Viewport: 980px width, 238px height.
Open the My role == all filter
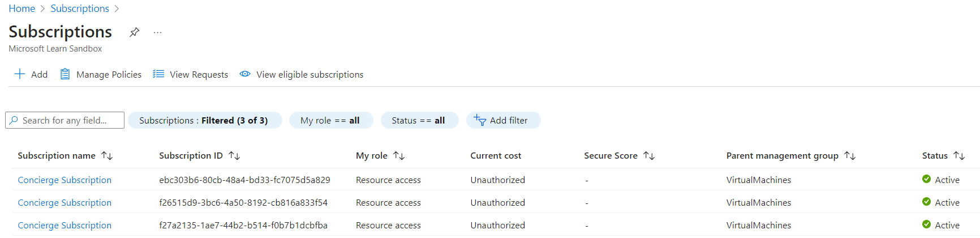click(x=331, y=120)
